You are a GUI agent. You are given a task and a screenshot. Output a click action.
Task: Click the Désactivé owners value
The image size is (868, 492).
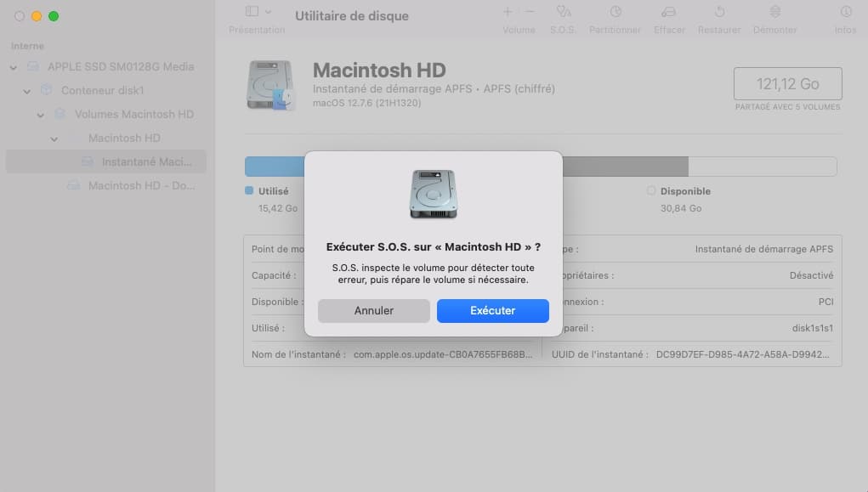(x=812, y=275)
